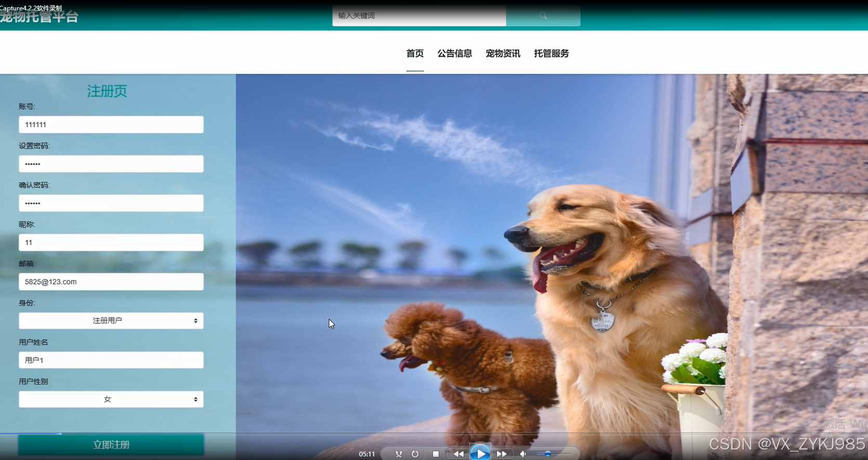Image resolution: width=868 pixels, height=460 pixels.
Task: Adjust the volume slider
Action: point(554,454)
